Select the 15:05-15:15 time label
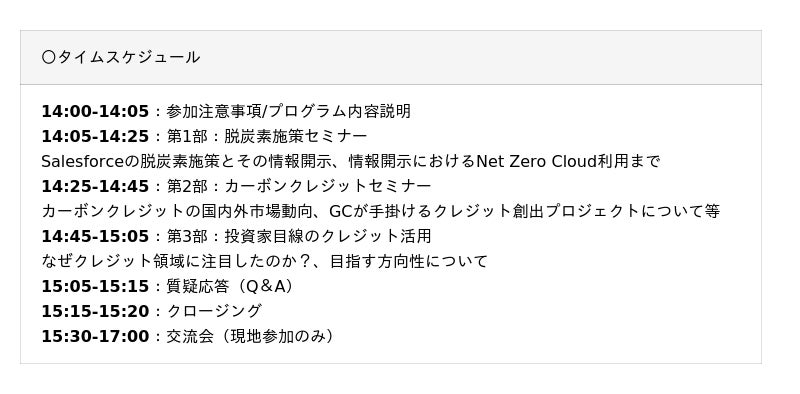This screenshot has width=800, height=394. [95, 286]
